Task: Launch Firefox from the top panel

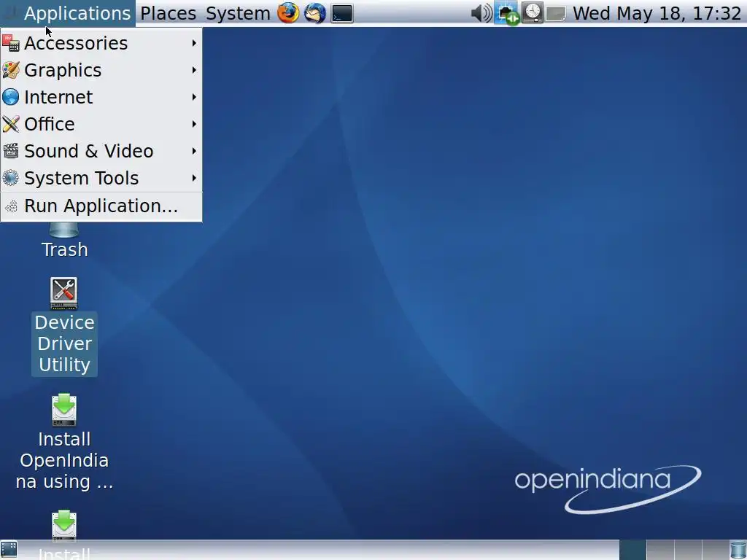Action: (x=289, y=13)
